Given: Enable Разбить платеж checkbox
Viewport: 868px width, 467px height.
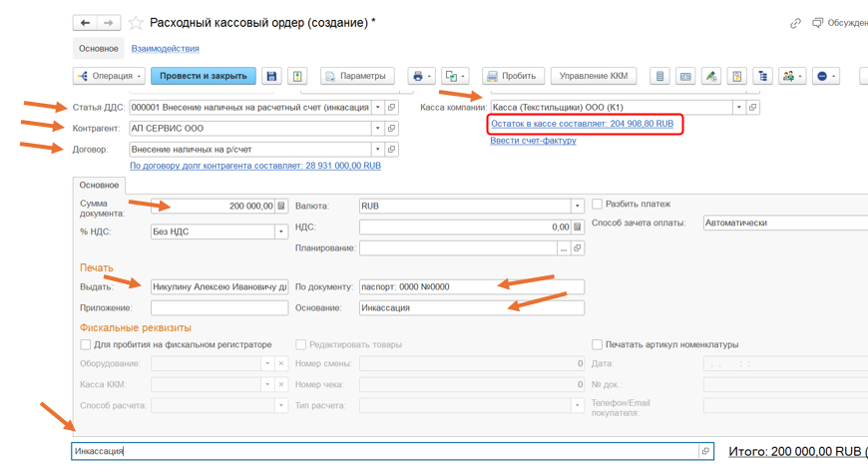Looking at the screenshot, I should click(x=598, y=205).
